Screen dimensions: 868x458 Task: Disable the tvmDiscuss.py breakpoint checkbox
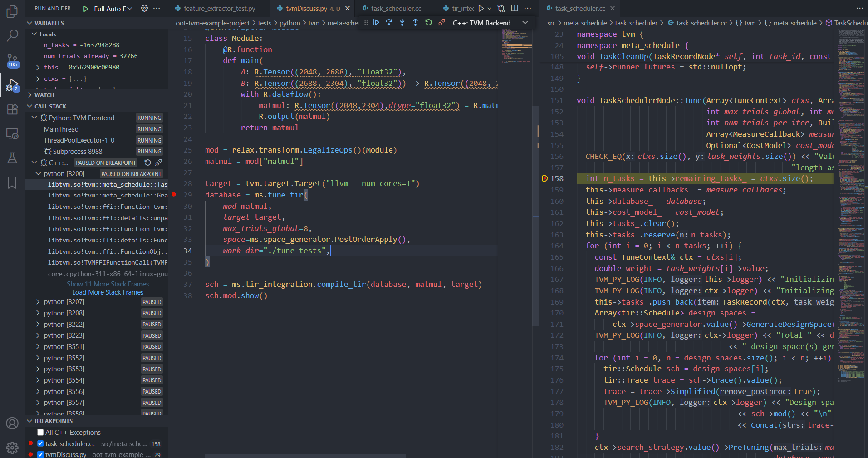tap(41, 454)
